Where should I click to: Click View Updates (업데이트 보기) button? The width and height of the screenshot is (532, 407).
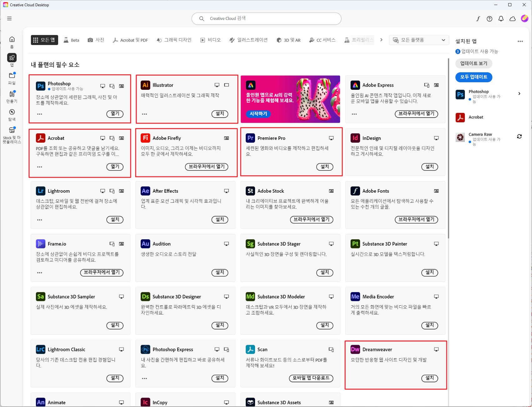click(x=474, y=63)
